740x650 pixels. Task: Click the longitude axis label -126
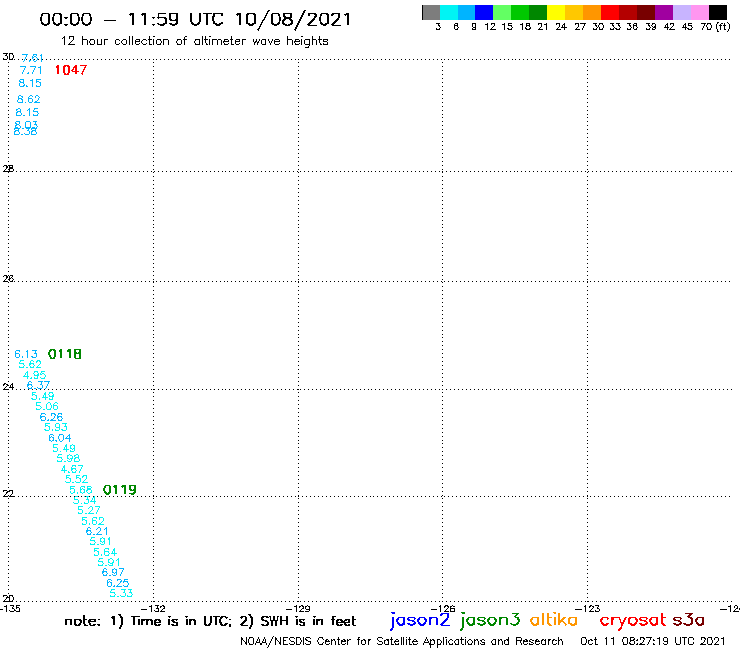443,608
